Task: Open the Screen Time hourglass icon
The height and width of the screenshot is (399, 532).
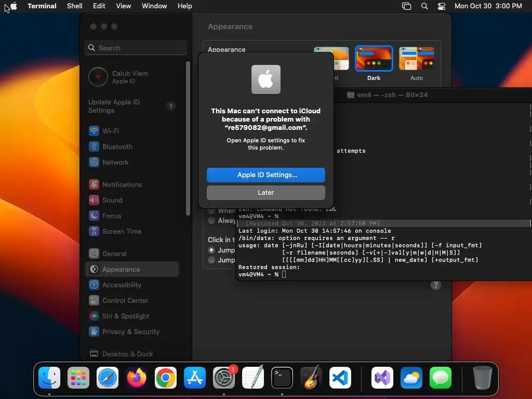Action: [94, 231]
